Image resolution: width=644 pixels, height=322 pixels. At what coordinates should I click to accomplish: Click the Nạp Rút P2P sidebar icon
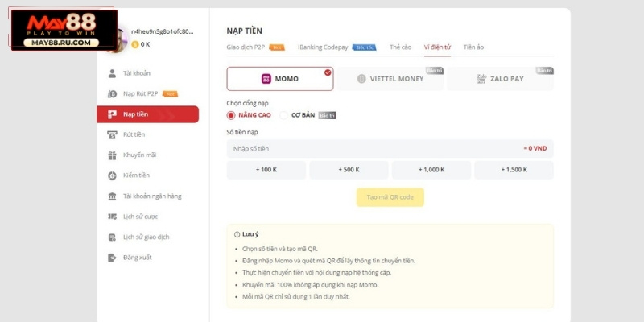pos(112,94)
